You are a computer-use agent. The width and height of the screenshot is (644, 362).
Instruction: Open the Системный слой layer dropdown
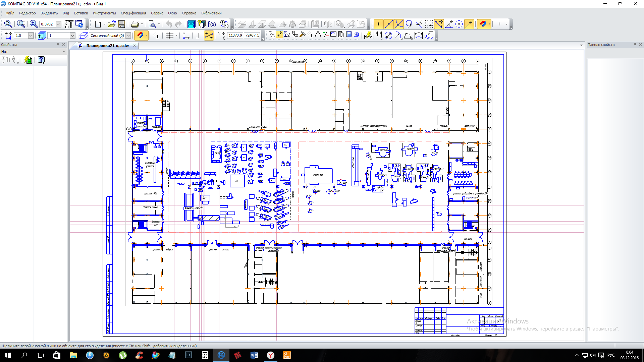coord(128,36)
